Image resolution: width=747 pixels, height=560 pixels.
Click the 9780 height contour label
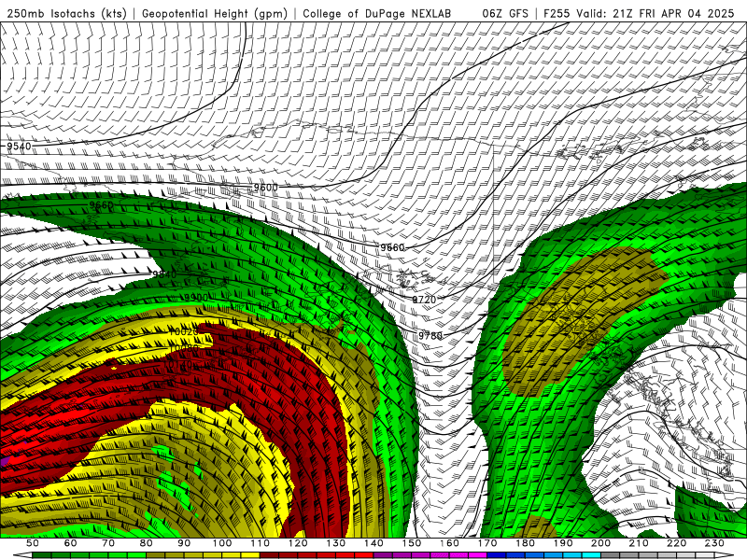pos(430,336)
